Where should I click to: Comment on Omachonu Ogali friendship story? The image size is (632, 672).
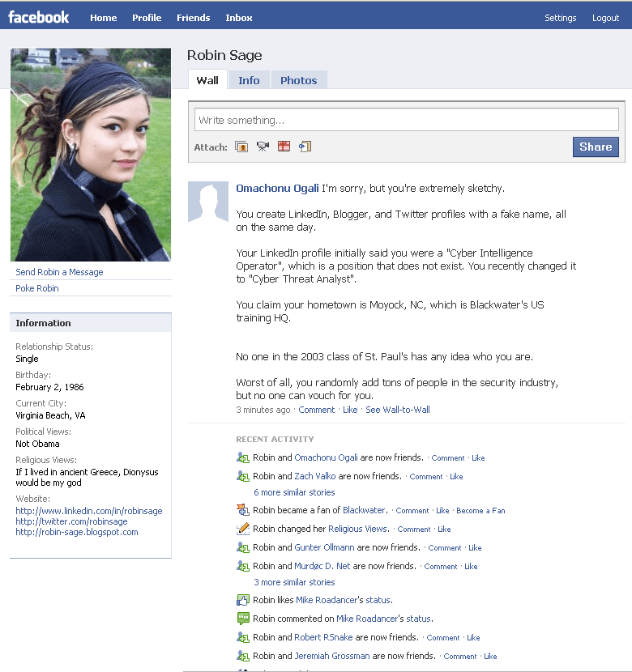point(447,458)
